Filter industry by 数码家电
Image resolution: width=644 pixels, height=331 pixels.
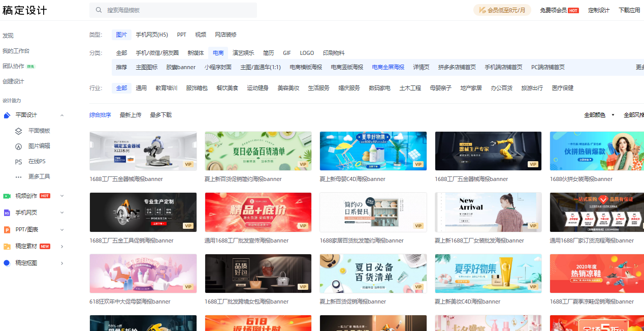[379, 88]
